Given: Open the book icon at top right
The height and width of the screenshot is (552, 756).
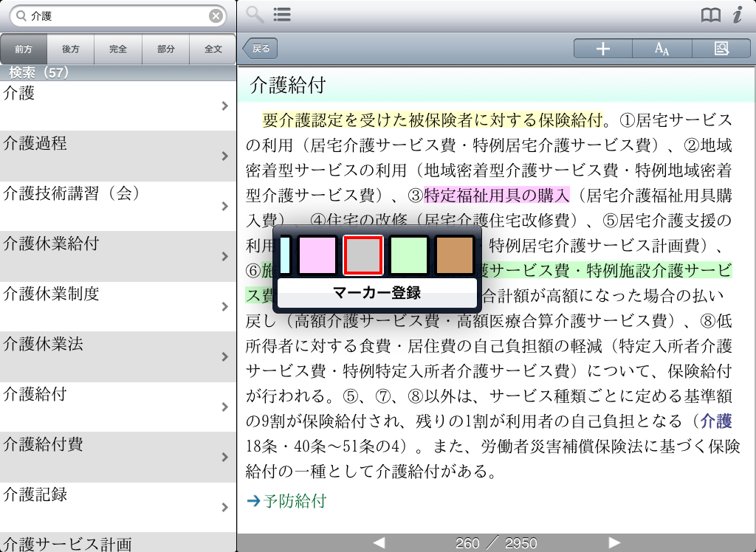Looking at the screenshot, I should point(710,15).
